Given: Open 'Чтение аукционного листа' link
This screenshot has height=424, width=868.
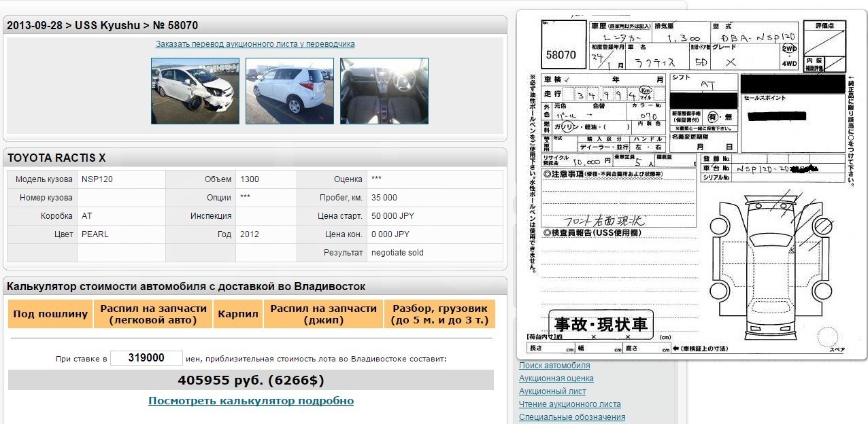Looking at the screenshot, I should coord(570,404).
